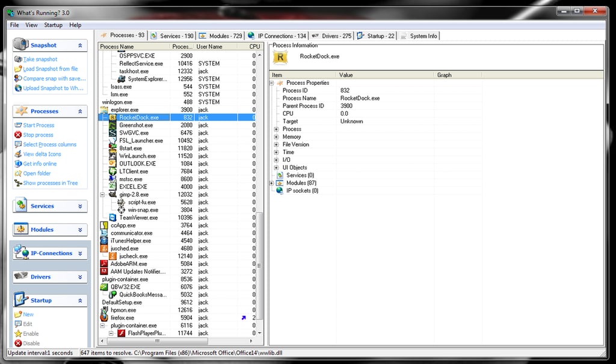The image size is (616, 364).
Task: Click the Modules (87) folder icon
Action: (x=280, y=183)
